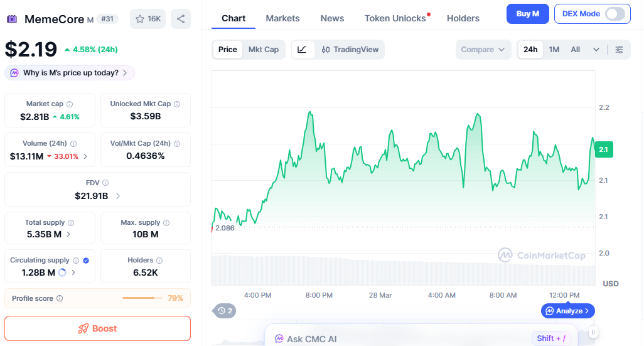Click the Analyze button
Image resolution: width=644 pixels, height=346 pixels.
click(567, 311)
